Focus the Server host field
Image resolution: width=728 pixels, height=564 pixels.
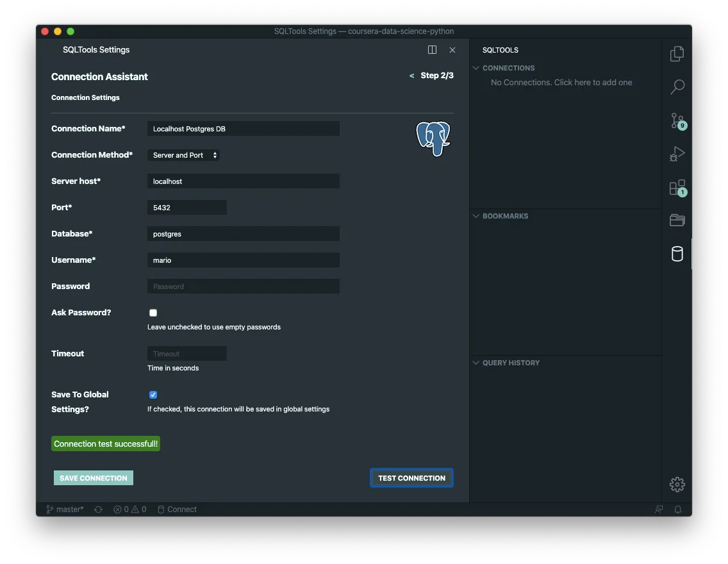click(x=244, y=181)
